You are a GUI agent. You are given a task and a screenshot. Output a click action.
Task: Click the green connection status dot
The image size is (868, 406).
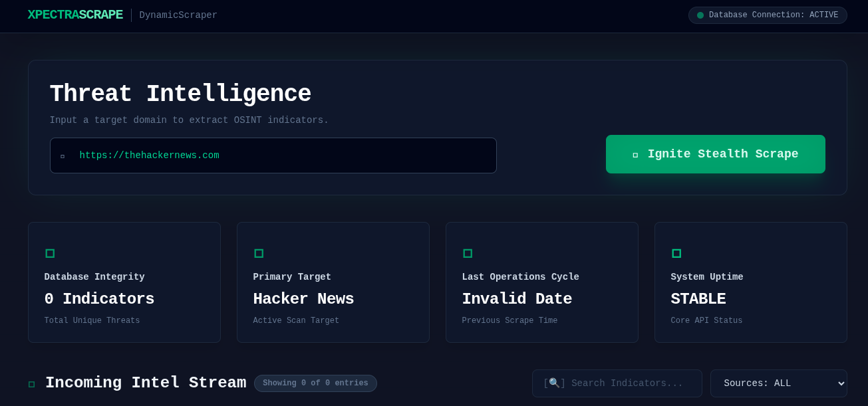click(700, 15)
